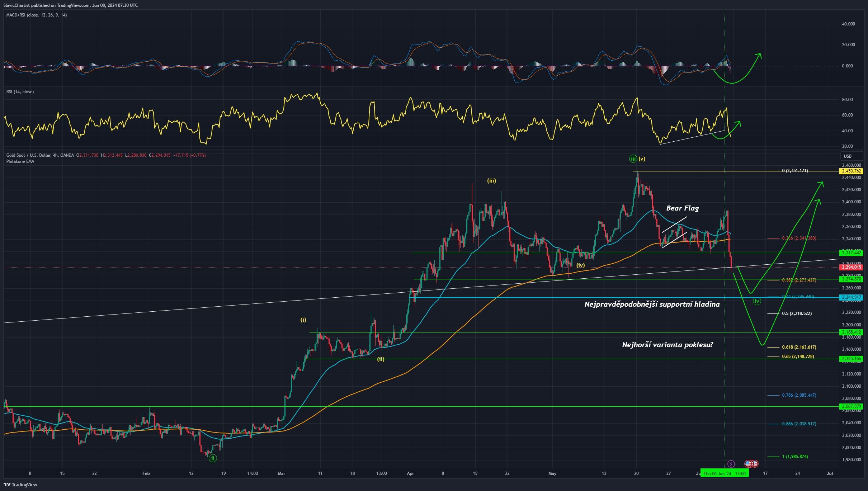Click the 2,317.442 green price label

pos(852,253)
